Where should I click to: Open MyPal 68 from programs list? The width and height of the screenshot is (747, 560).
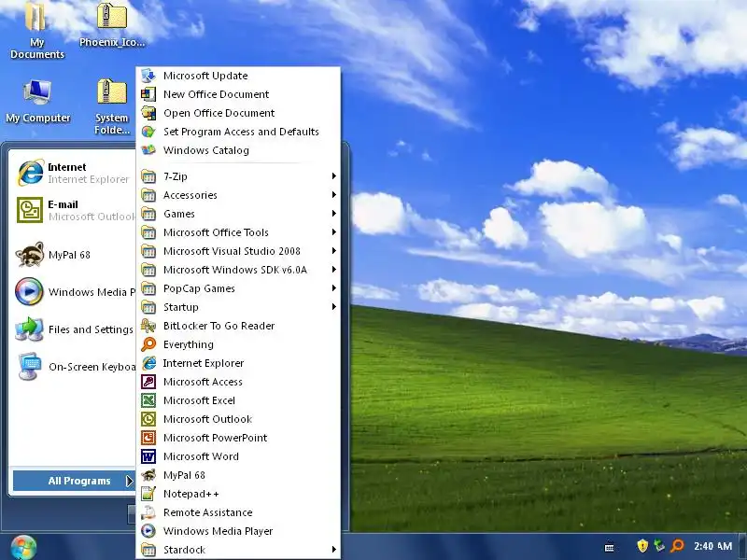(238, 475)
